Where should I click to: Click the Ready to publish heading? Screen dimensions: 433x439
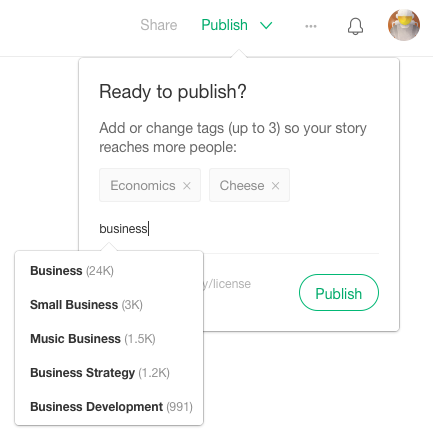(173, 92)
